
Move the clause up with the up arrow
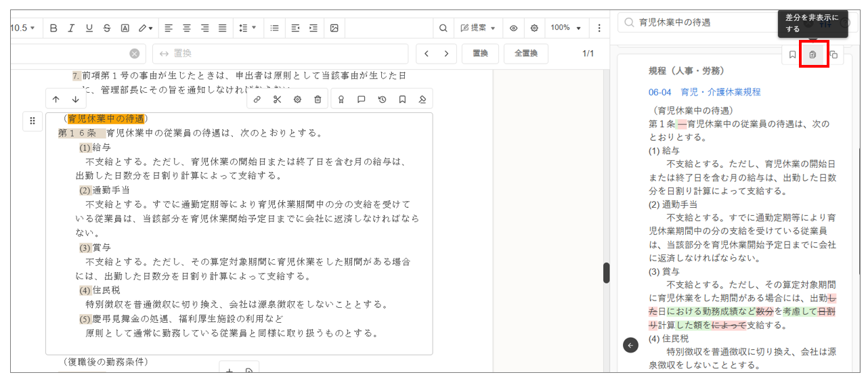point(56,99)
